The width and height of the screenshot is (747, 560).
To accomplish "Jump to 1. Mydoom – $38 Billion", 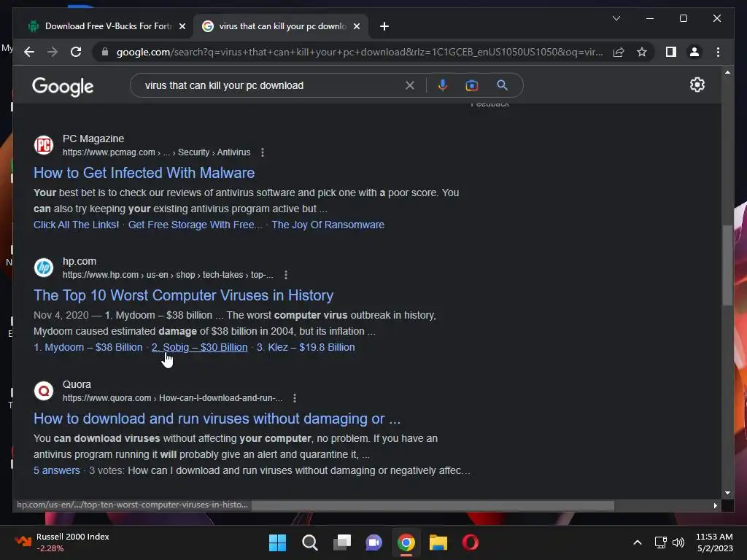I will click(88, 347).
